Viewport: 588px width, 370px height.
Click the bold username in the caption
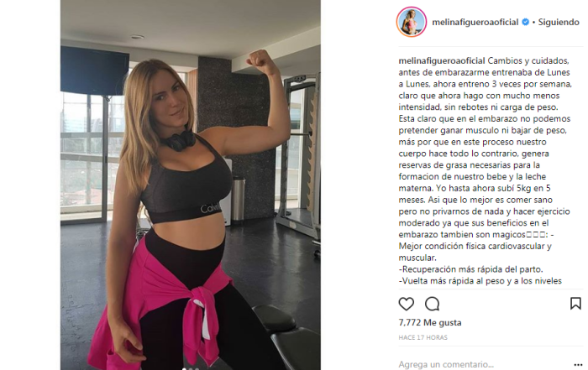[x=442, y=60]
